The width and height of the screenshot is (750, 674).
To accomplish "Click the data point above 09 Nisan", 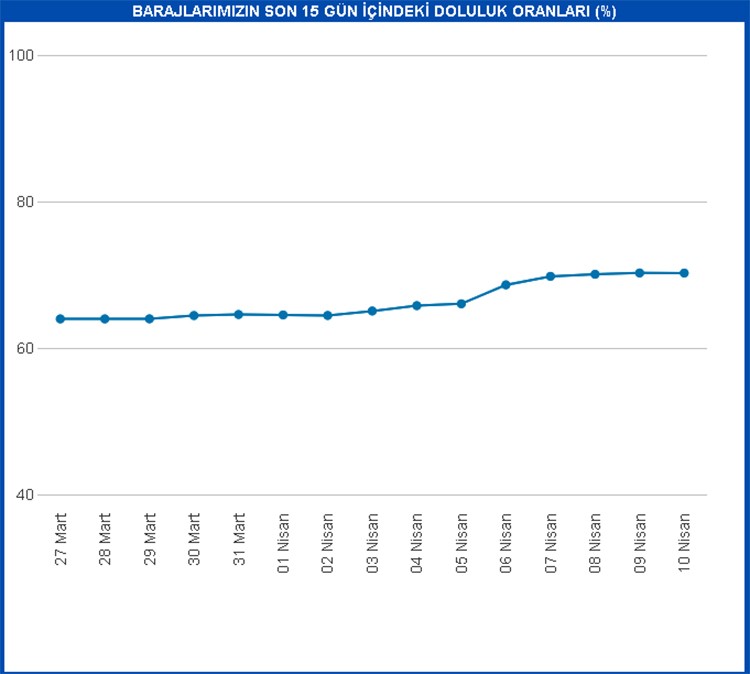I will tap(640, 273).
